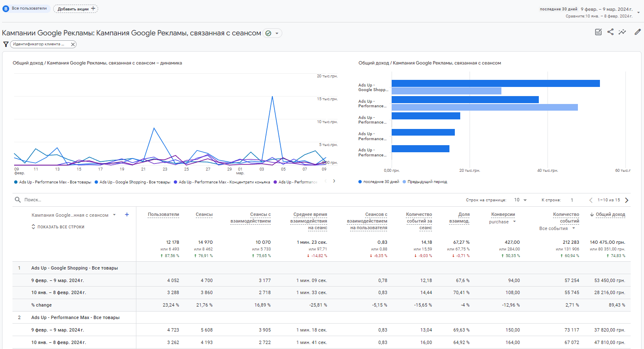Click the filter funnel icon
Viewport: 644px width, 349px height.
(x=6, y=44)
